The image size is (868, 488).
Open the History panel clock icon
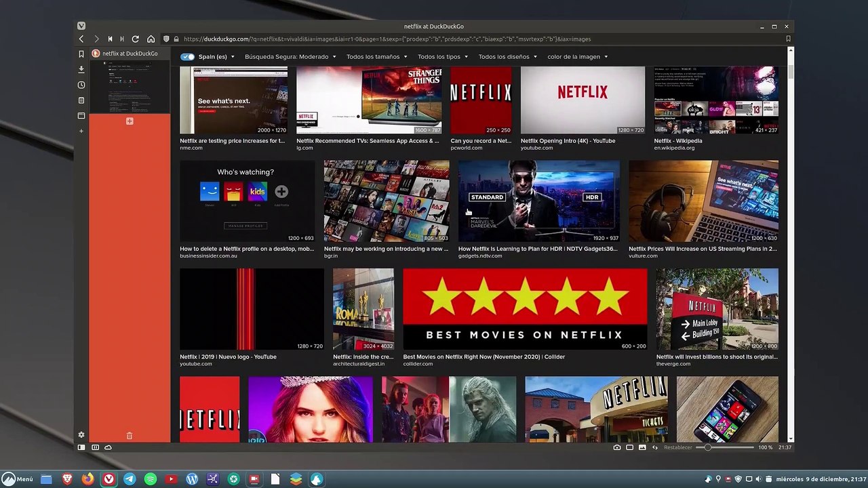[81, 85]
